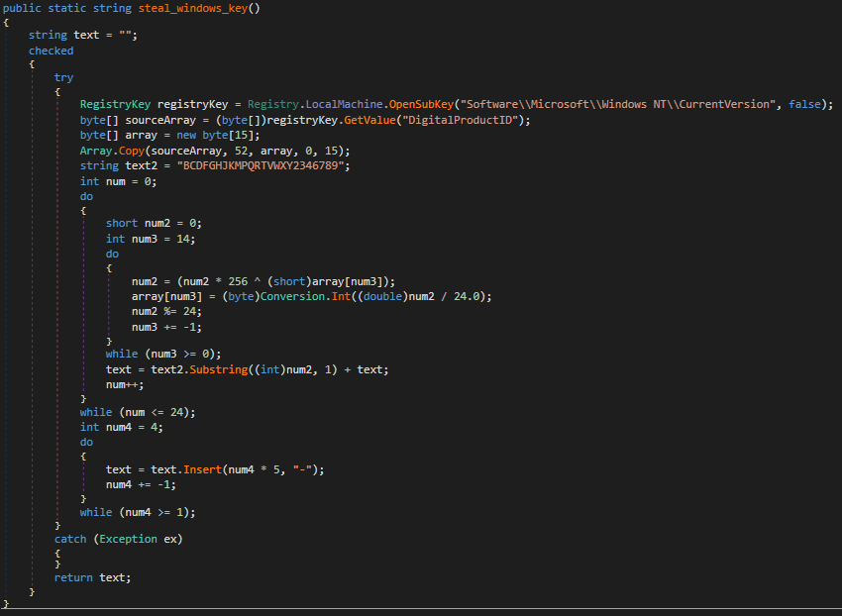This screenshot has height=616, width=842.
Task: Click the OpenSubKey method call
Action: [422, 104]
